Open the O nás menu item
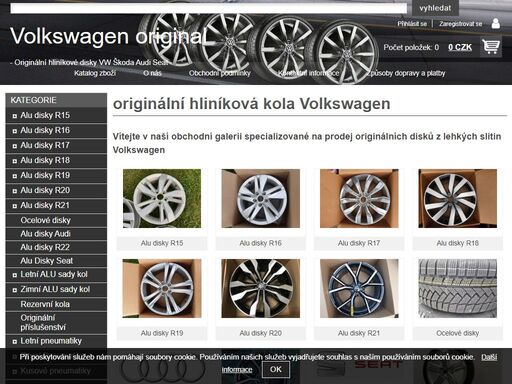The height and width of the screenshot is (384, 512). pos(152,73)
